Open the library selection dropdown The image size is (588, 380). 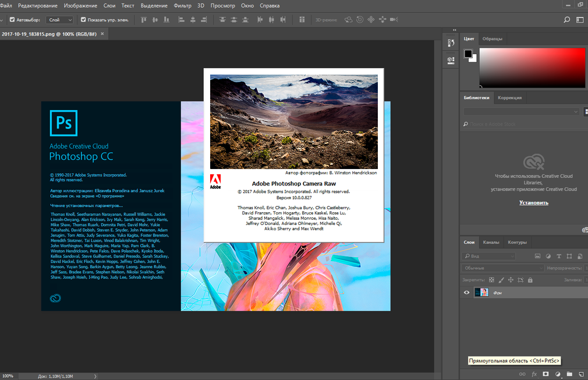coord(521,111)
